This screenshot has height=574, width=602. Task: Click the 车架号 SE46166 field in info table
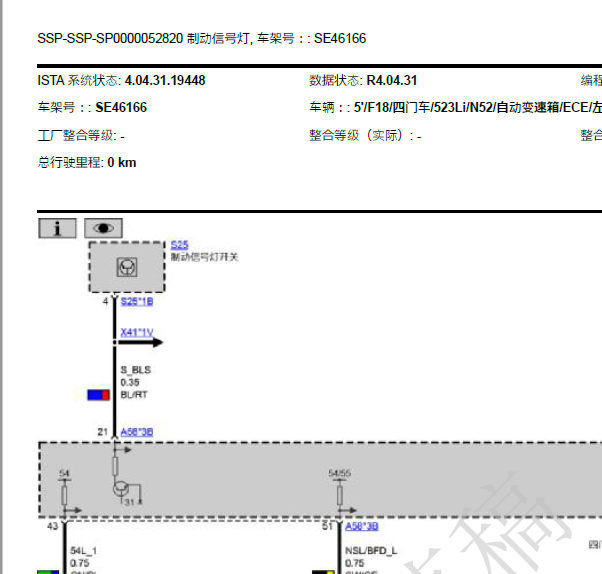pos(92,107)
